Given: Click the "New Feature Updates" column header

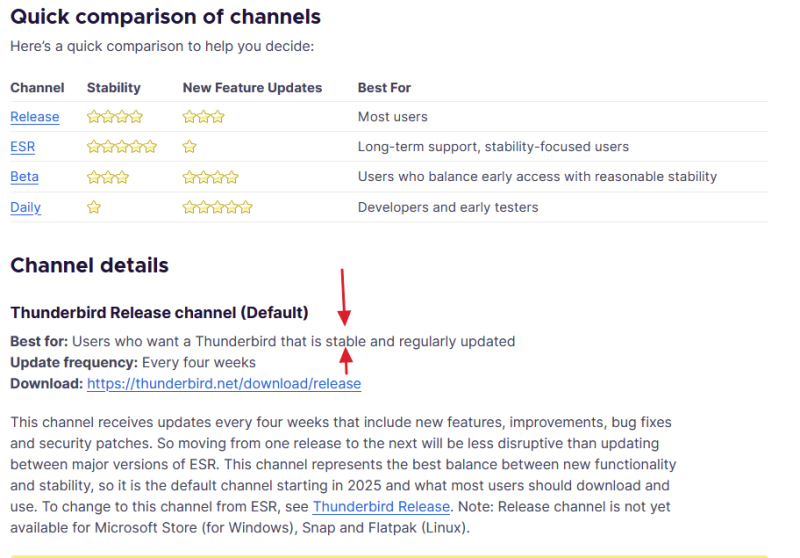Looking at the screenshot, I should [252, 88].
